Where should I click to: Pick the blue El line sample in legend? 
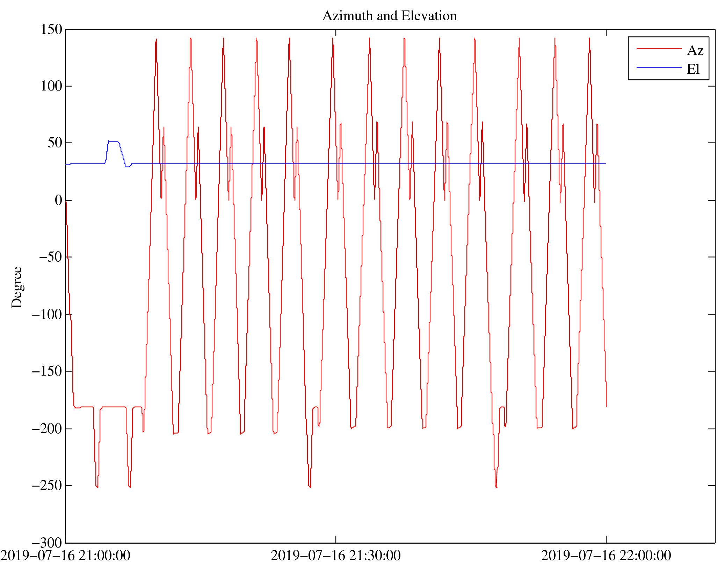coord(659,67)
